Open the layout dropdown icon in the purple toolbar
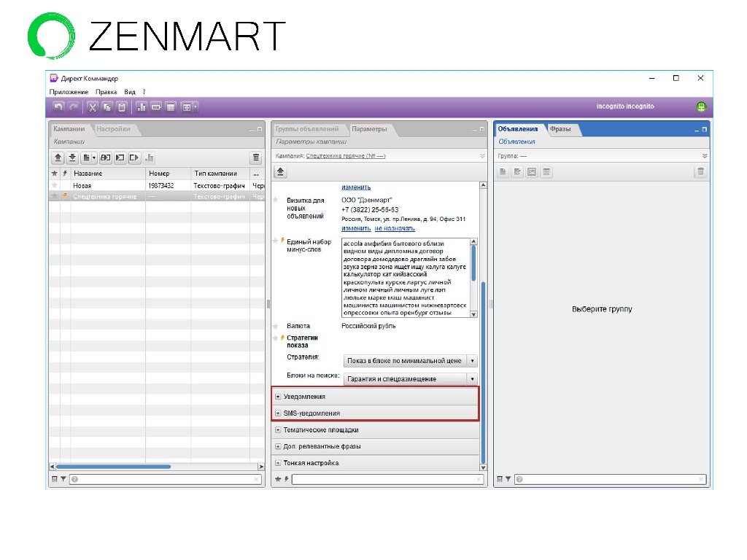The width and height of the screenshot is (747, 560). pyautogui.click(x=189, y=107)
